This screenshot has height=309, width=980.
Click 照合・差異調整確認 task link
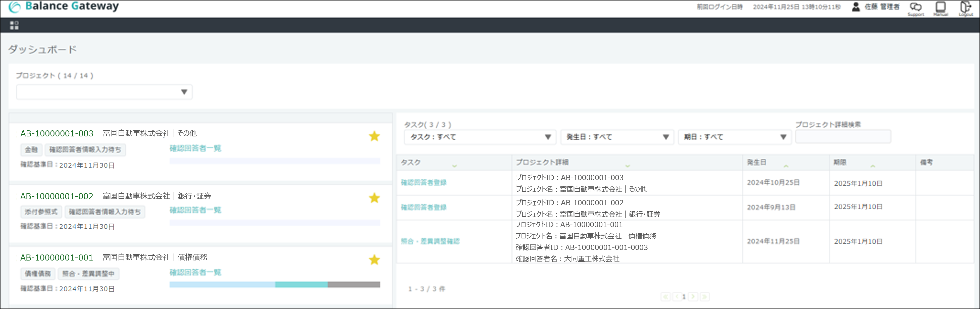click(430, 241)
